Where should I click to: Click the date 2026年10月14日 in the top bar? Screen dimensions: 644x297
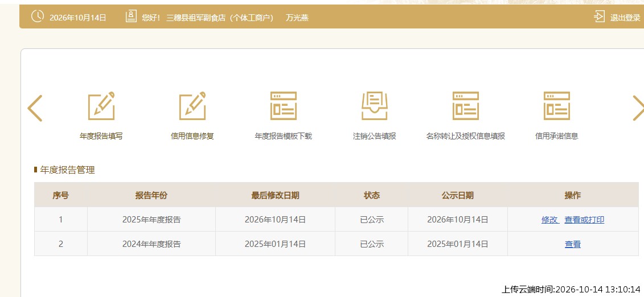[x=78, y=18]
